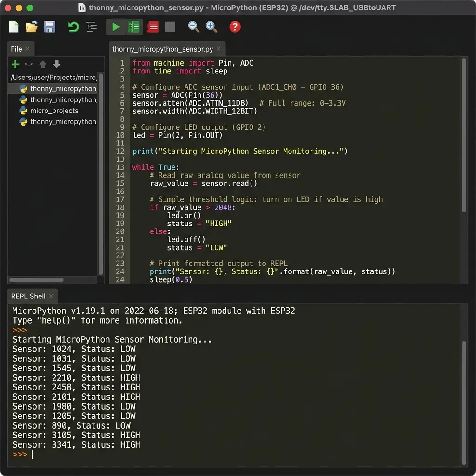Close the File panel tab
The height and width of the screenshot is (476, 476).
pyautogui.click(x=27, y=49)
